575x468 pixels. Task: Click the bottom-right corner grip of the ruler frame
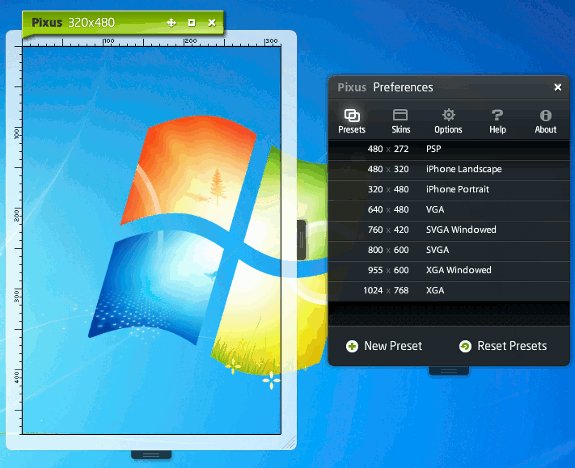pos(290,443)
